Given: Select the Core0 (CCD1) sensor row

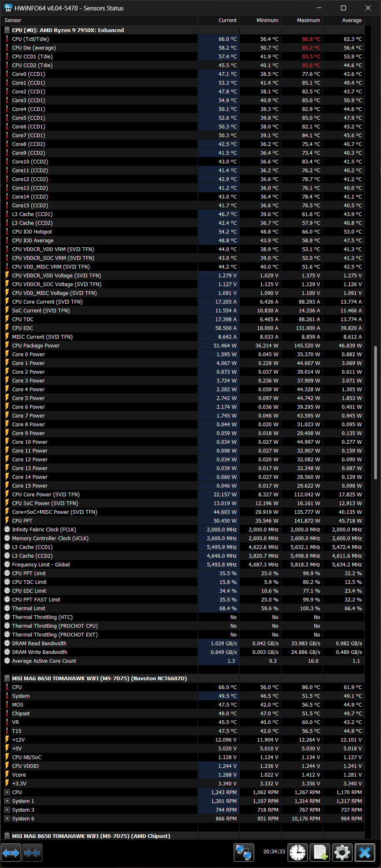Looking at the screenshot, I should coord(183,74).
